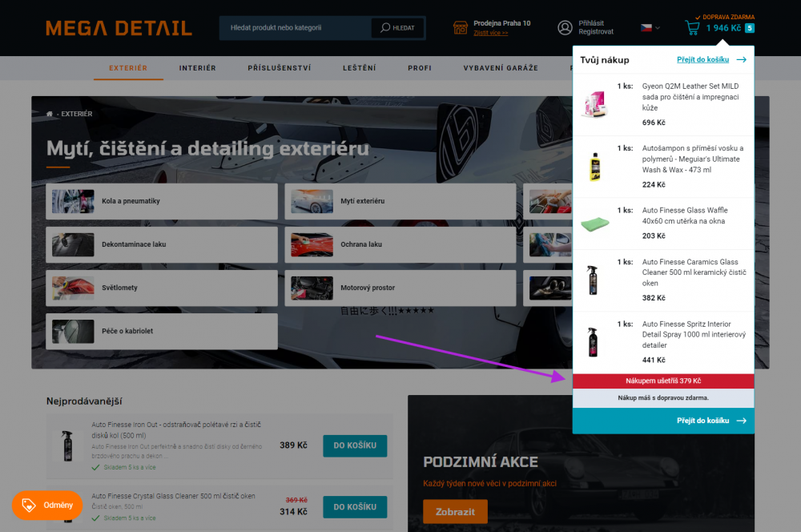This screenshot has height=532, width=801.
Task: Open Auto Finesse Iron Out product title
Action: pyautogui.click(x=176, y=429)
